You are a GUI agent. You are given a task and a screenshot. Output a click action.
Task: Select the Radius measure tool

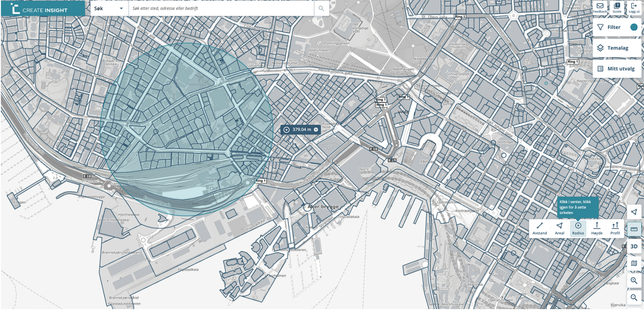pyautogui.click(x=578, y=228)
